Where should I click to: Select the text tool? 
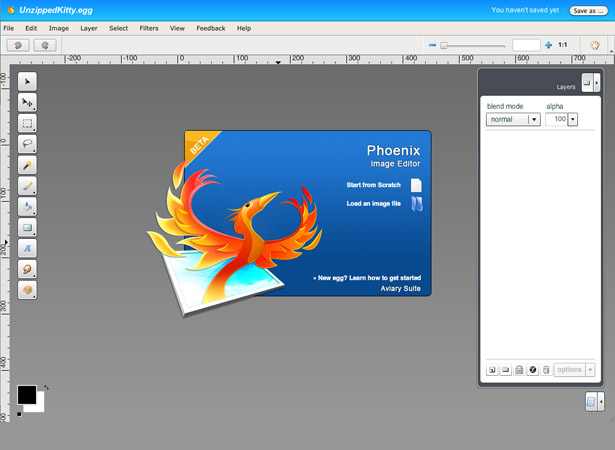[x=27, y=248]
